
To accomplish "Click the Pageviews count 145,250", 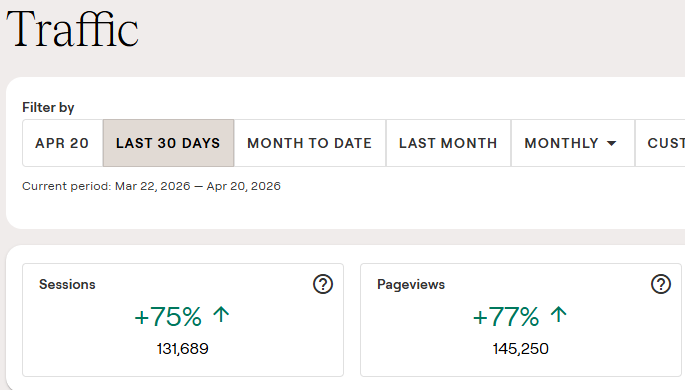I will (x=520, y=349).
